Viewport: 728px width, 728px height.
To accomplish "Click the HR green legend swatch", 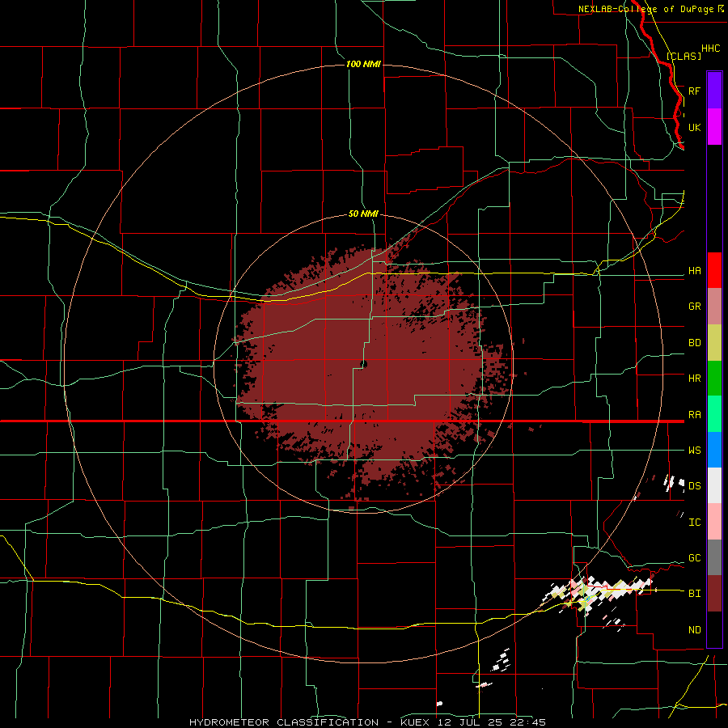I will [x=714, y=379].
